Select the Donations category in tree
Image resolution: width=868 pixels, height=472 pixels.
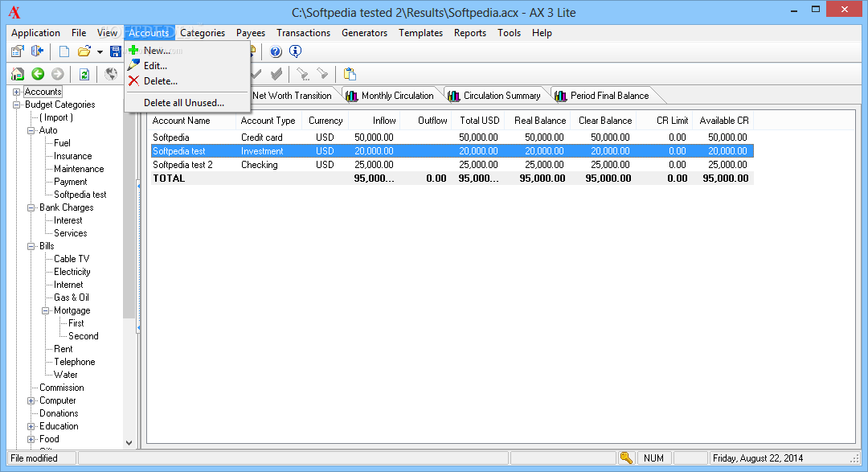click(59, 413)
